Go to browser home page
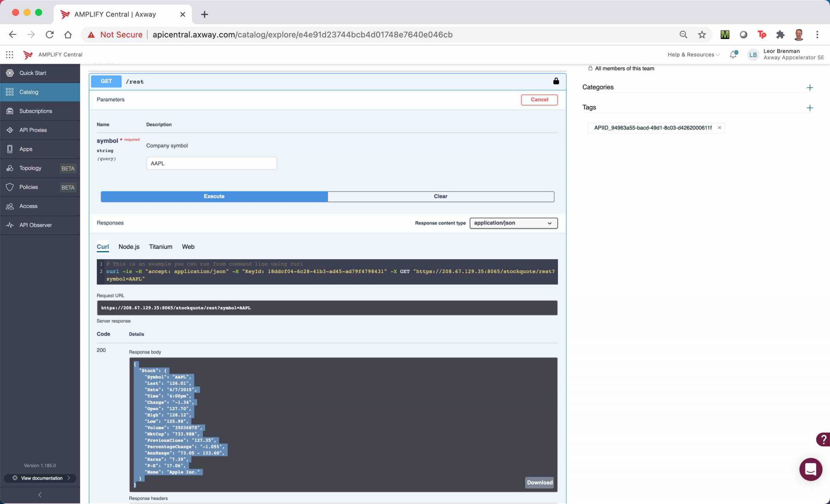The width and height of the screenshot is (830, 504). [68, 34]
